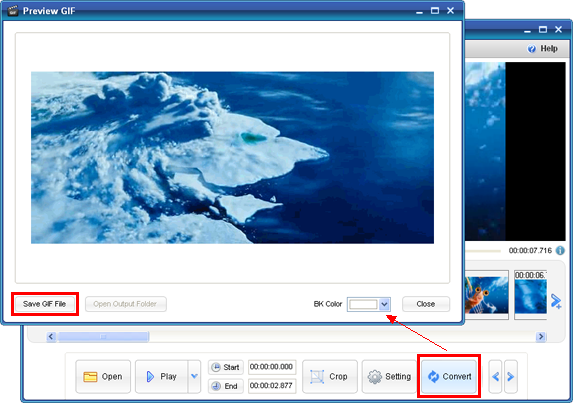Click the Open video button
573x403 pixels.
(x=103, y=376)
